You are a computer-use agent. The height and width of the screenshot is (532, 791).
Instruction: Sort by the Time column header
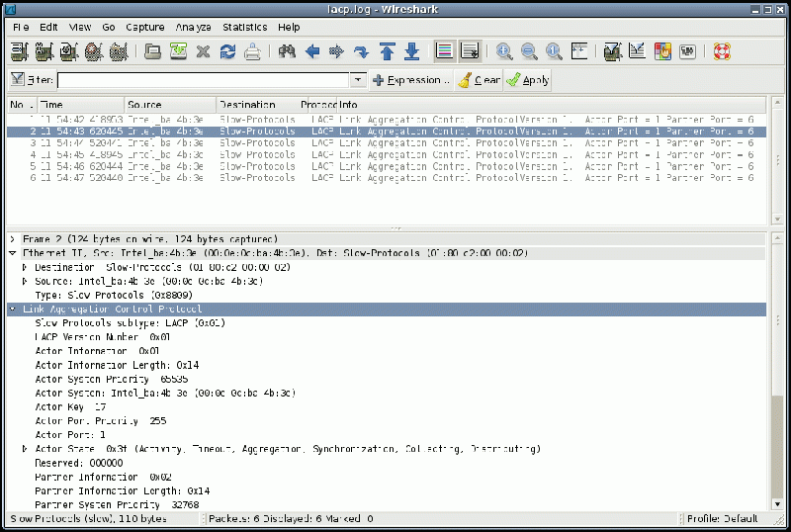click(81, 105)
